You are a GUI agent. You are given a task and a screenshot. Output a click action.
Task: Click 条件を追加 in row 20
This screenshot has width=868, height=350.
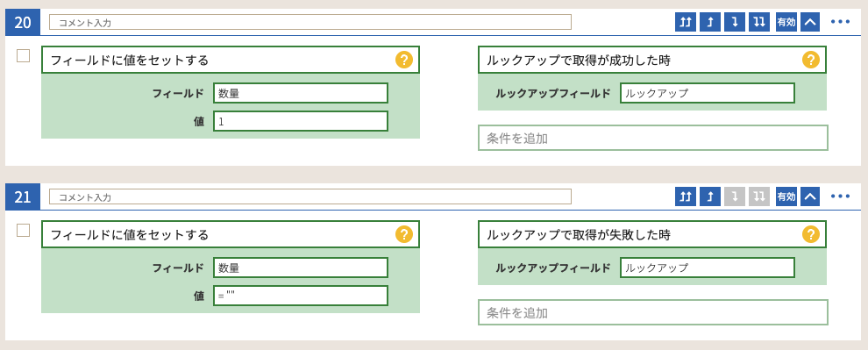(653, 138)
